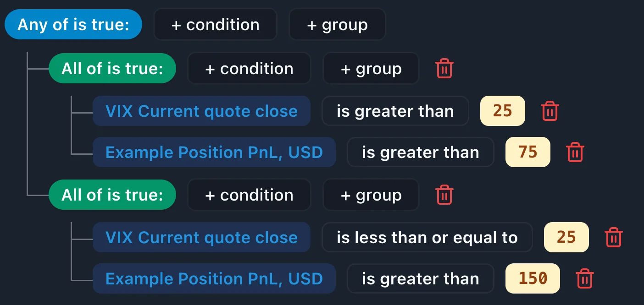Add a condition to the root group

coord(215,24)
